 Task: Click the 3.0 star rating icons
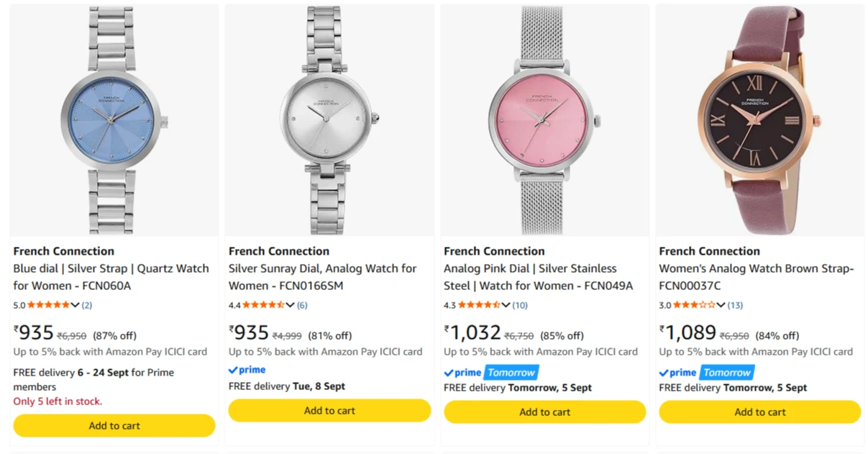(695, 305)
